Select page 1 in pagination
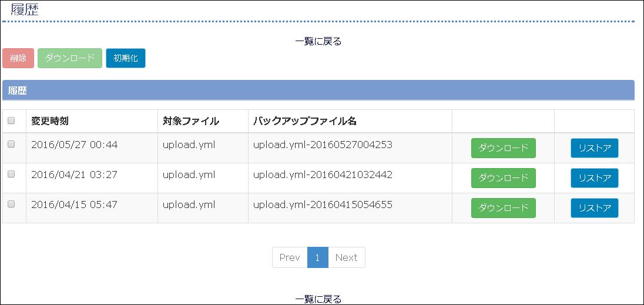The image size is (644, 305). pyautogui.click(x=318, y=257)
